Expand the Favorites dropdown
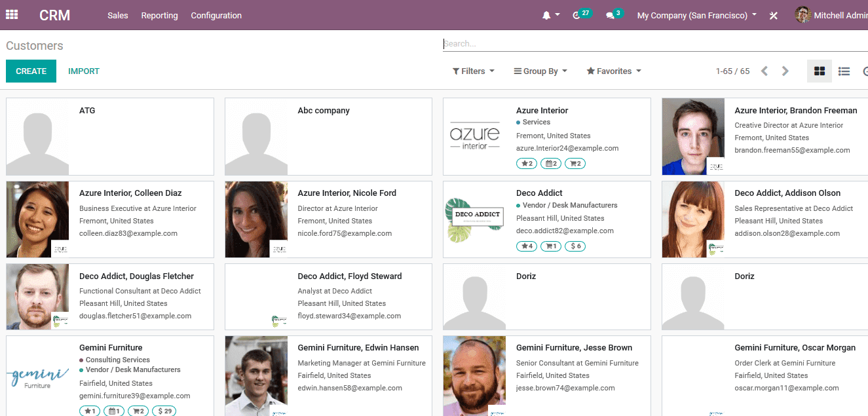This screenshot has height=416, width=868. tap(614, 71)
